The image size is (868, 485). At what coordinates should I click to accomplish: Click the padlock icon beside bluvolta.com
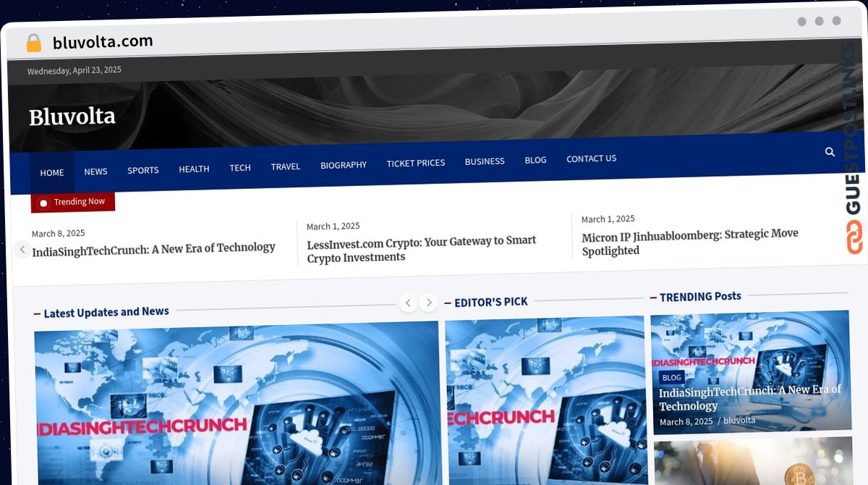point(34,43)
